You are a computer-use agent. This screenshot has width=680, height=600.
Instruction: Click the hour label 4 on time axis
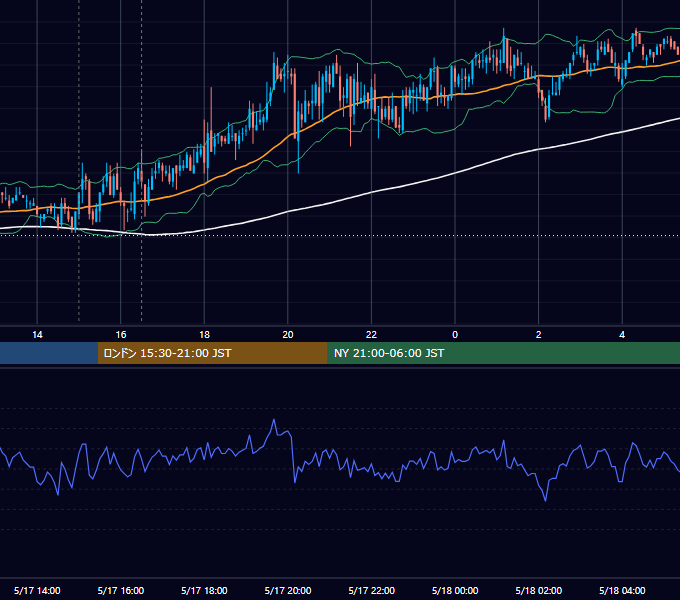[x=622, y=335]
